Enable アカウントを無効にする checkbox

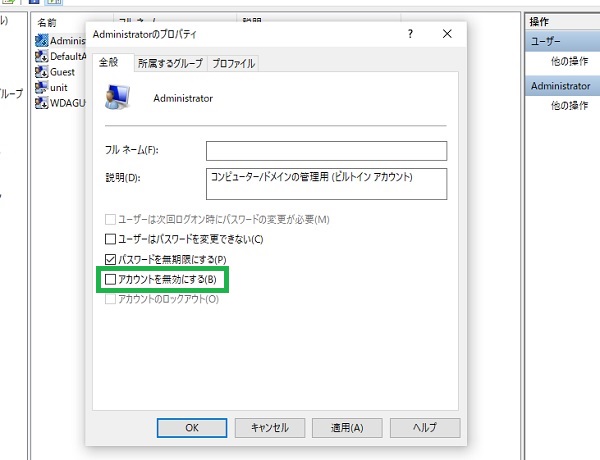pyautogui.click(x=110, y=279)
